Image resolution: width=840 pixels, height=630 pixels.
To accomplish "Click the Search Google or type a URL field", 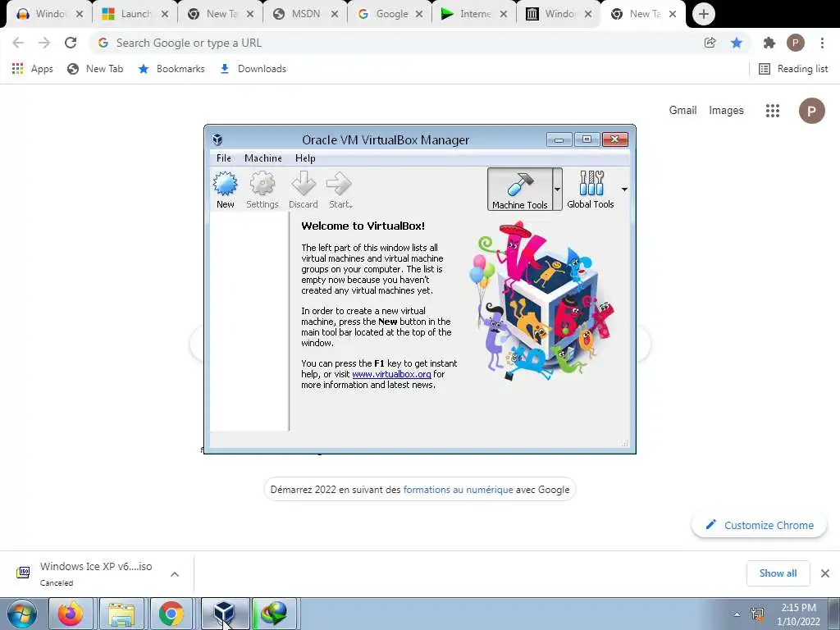I will coord(396,43).
